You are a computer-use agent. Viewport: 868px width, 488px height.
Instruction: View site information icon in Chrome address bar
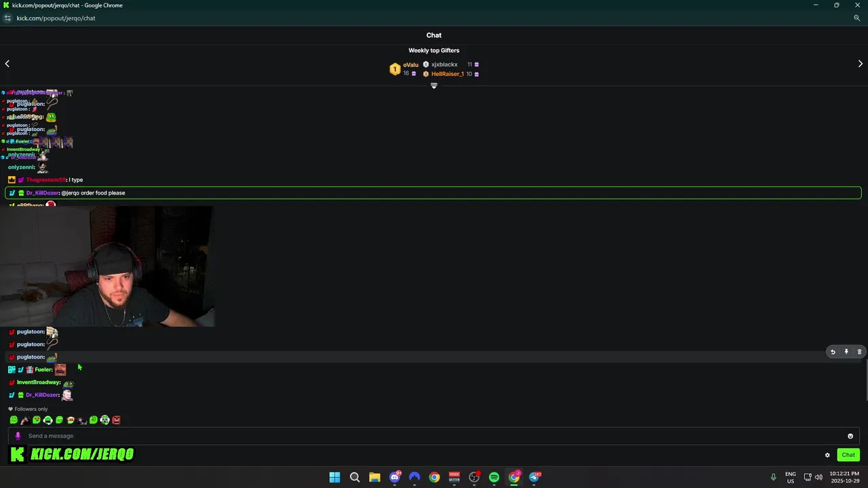[x=7, y=18]
